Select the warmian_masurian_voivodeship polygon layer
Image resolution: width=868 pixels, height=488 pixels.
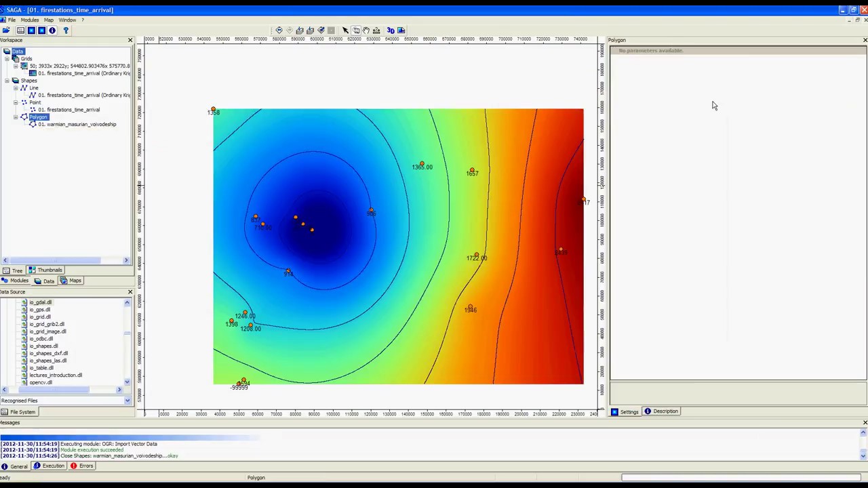click(x=77, y=125)
